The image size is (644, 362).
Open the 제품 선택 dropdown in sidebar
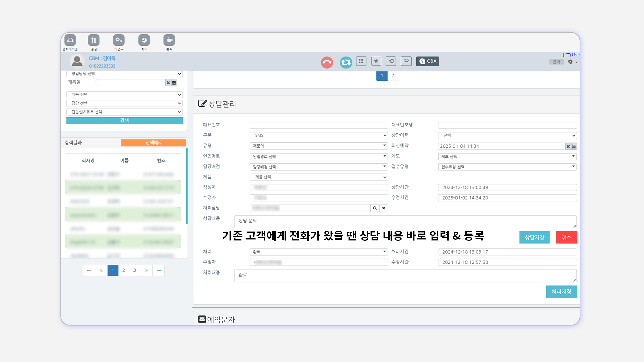point(124,95)
